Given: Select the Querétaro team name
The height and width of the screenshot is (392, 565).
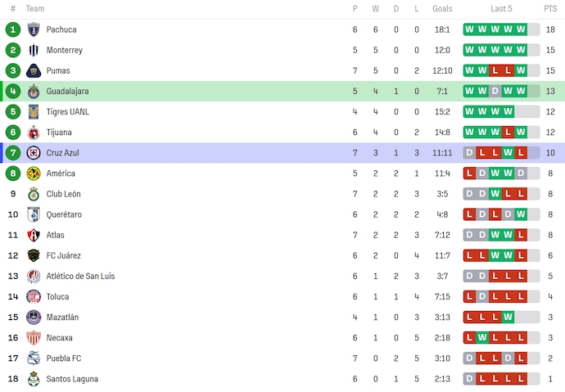Looking at the screenshot, I should point(64,214).
